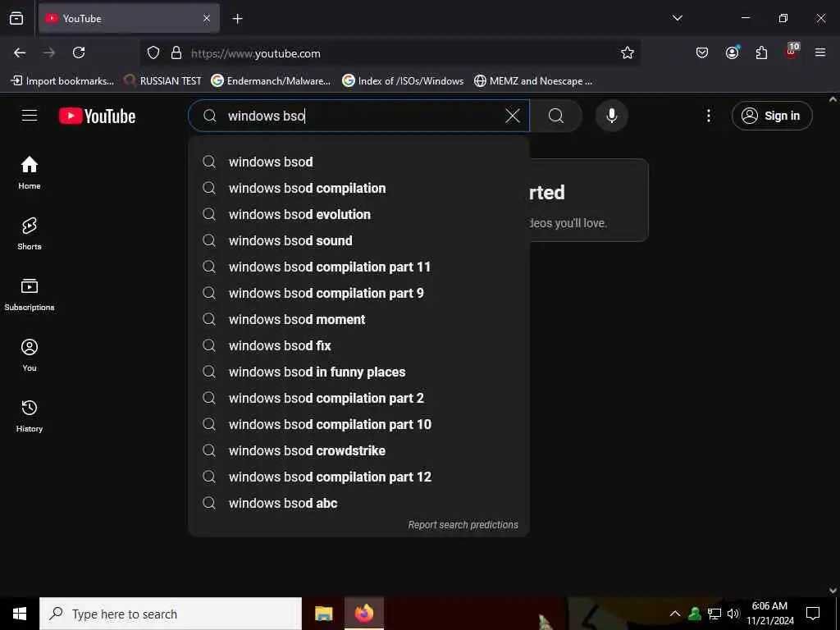Open the YouTube guide hamburger menu

coord(30,116)
